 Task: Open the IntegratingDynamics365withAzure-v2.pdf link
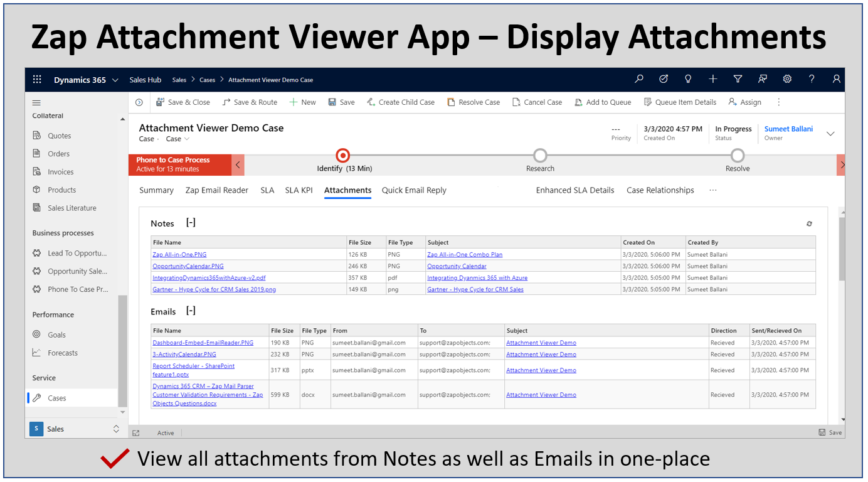[209, 278]
